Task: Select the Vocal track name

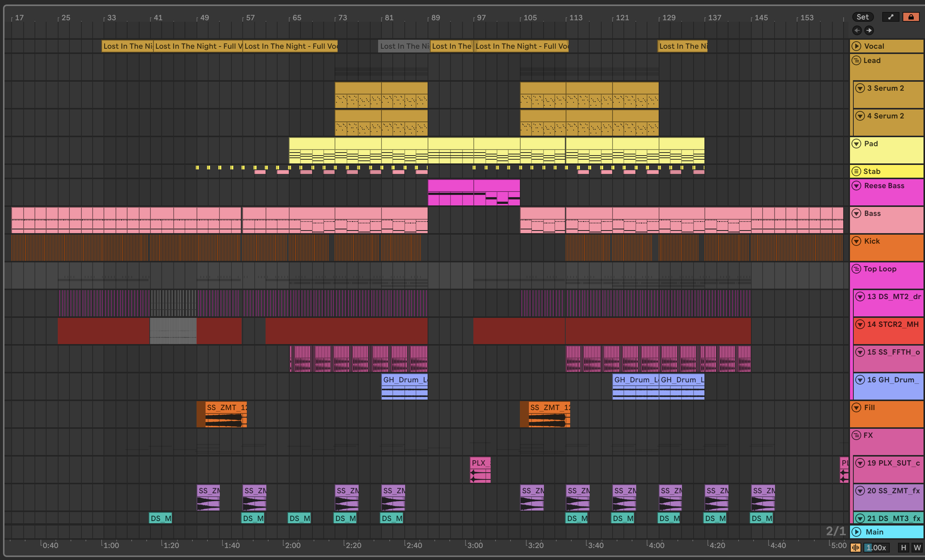Action: point(874,46)
